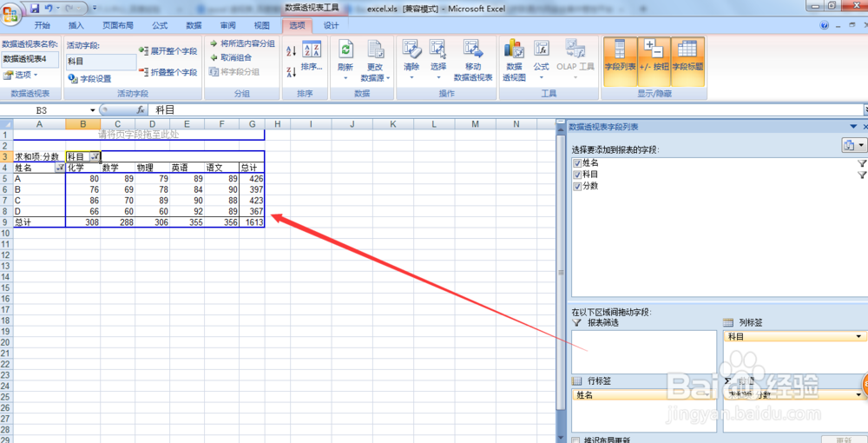Expand the formula bar

click(865, 110)
